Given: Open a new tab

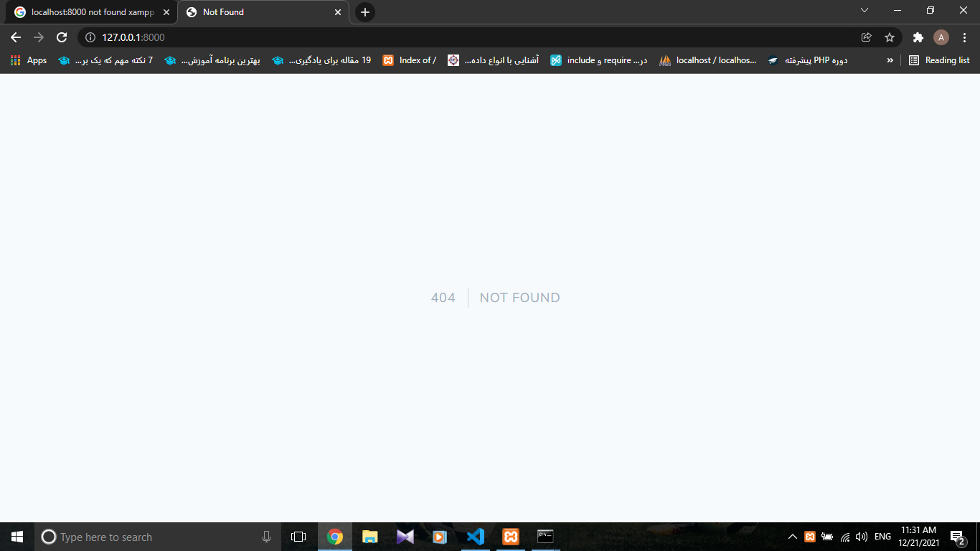Looking at the screenshot, I should tap(365, 12).
